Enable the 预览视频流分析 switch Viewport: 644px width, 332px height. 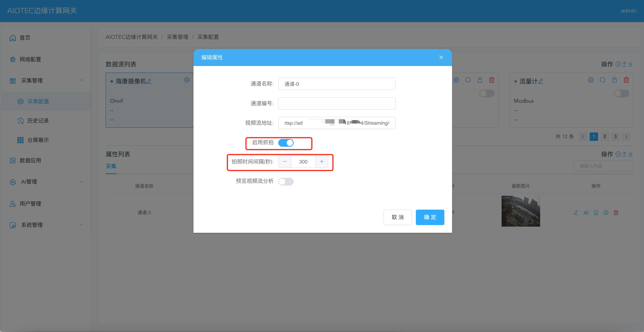tap(286, 181)
